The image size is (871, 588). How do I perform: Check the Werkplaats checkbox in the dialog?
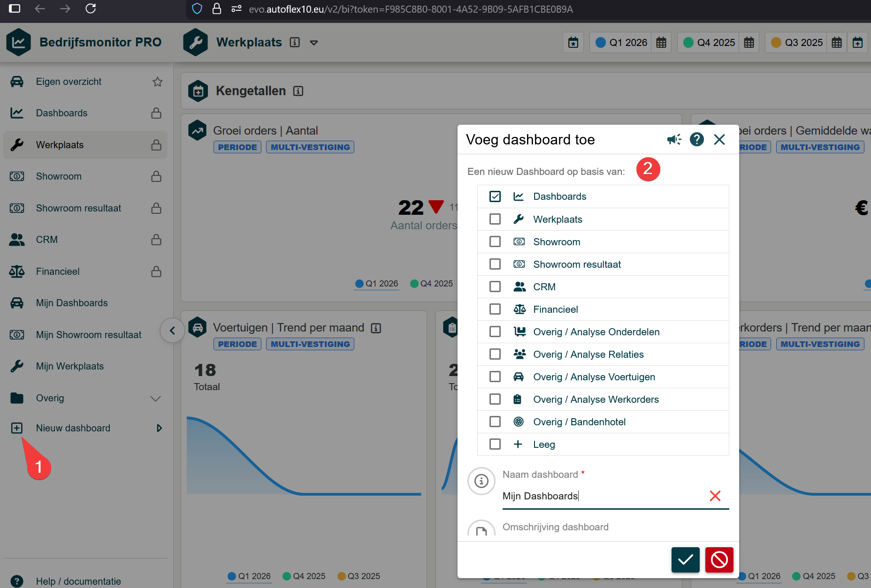[495, 219]
